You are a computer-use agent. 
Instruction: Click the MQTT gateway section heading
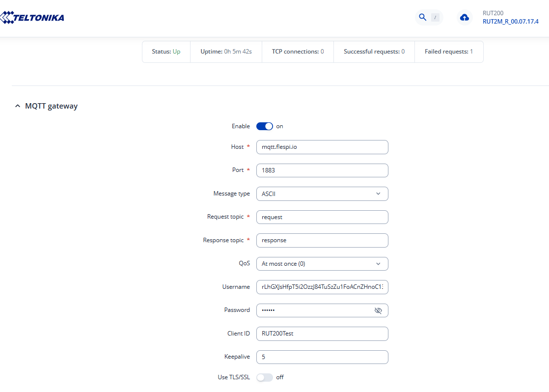point(51,106)
